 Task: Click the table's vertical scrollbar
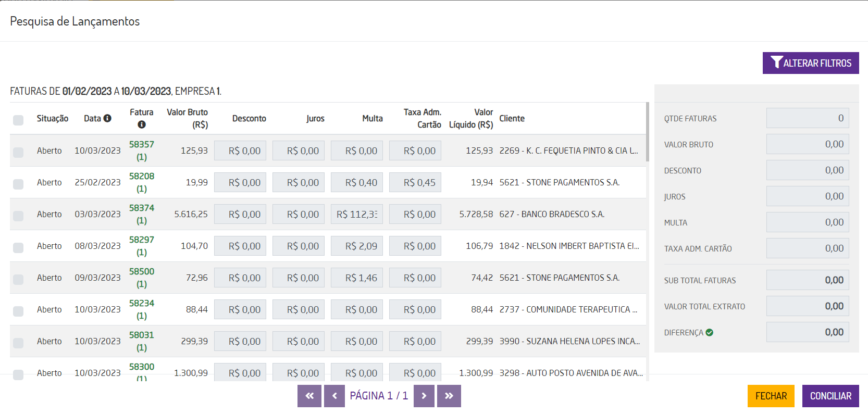click(648, 132)
